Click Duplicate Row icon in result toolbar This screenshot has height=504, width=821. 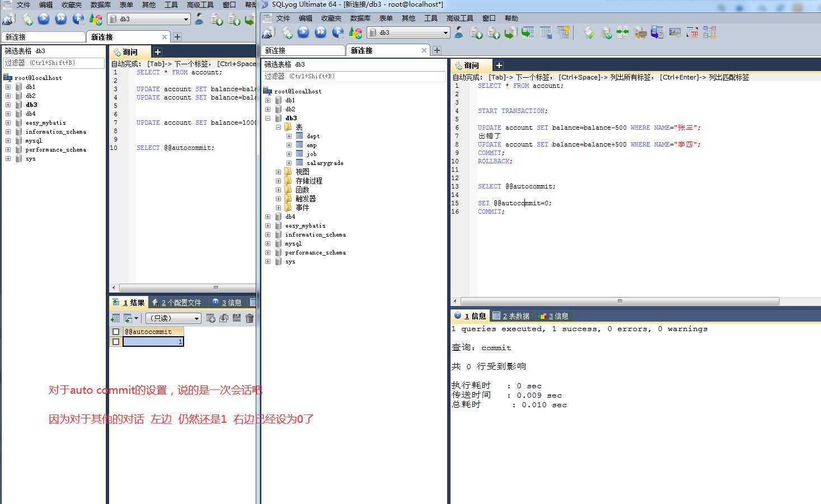224,318
